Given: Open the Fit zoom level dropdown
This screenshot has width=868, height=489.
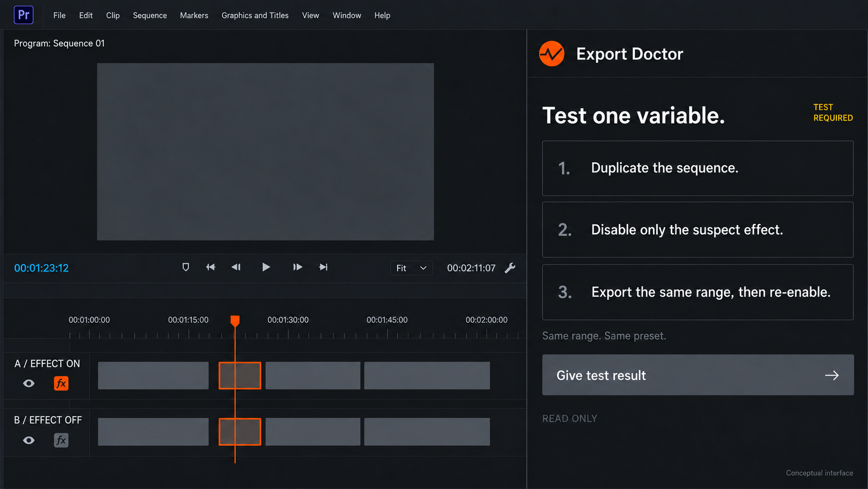Looking at the screenshot, I should (411, 268).
